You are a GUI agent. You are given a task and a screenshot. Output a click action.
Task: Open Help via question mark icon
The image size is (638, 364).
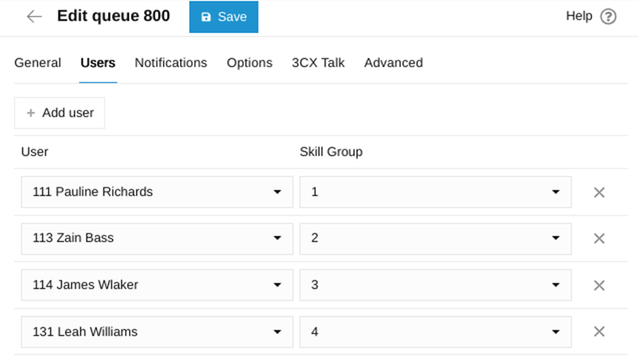[609, 16]
